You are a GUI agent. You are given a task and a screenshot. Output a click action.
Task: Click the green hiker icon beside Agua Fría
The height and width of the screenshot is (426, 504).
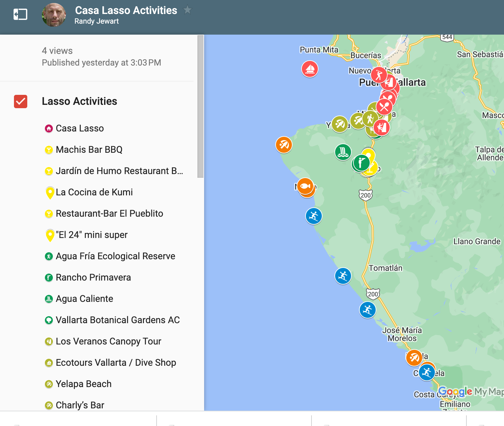click(x=49, y=256)
